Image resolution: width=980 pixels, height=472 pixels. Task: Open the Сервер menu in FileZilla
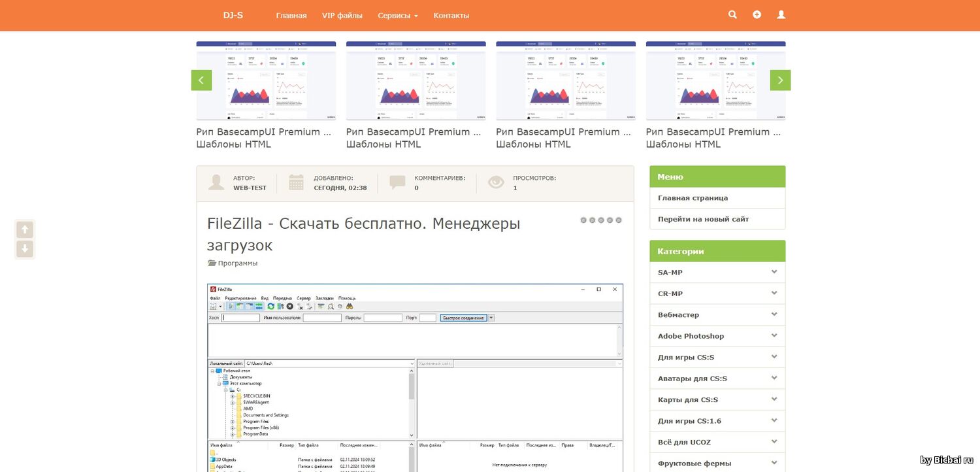[303, 297]
